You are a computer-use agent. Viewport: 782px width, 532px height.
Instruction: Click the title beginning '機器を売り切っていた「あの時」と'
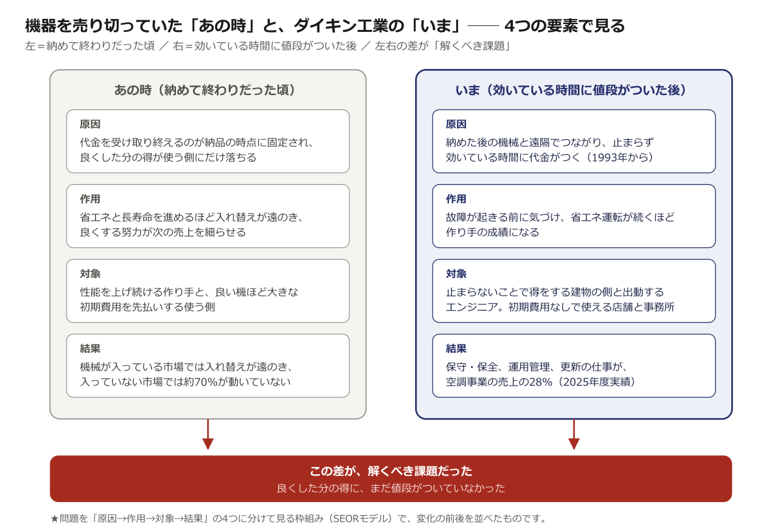pos(325,26)
